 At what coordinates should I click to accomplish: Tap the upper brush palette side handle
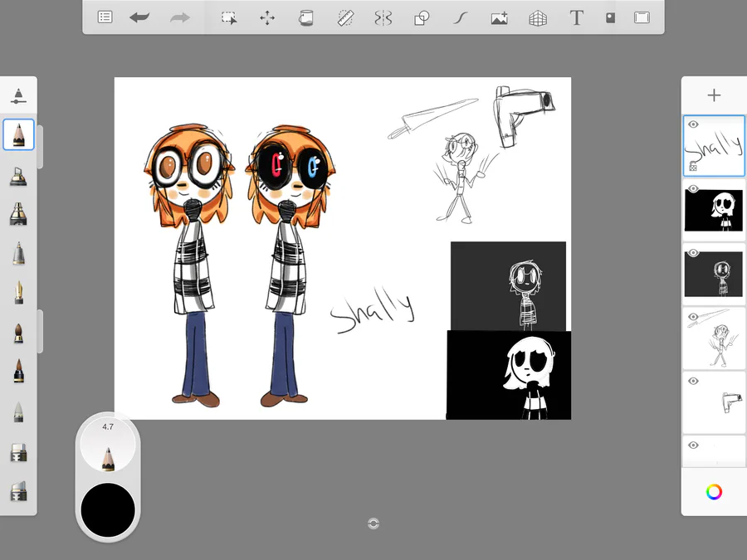(x=40, y=147)
